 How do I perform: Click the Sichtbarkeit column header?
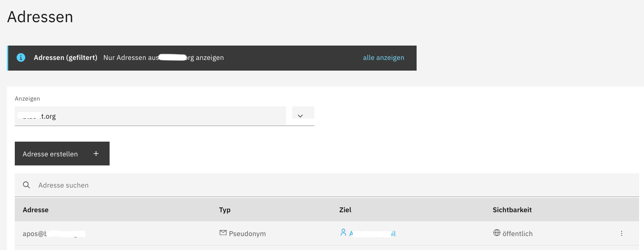pyautogui.click(x=512, y=210)
